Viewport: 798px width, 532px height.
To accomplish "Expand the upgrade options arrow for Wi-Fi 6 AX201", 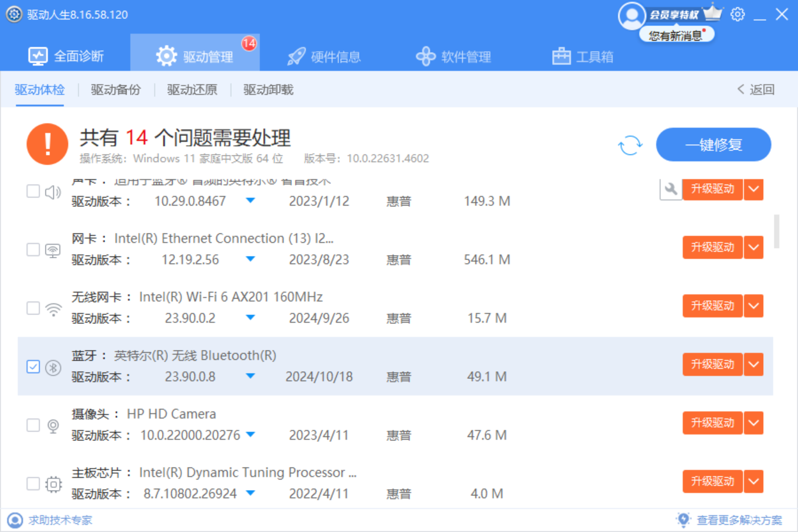I will [x=754, y=306].
